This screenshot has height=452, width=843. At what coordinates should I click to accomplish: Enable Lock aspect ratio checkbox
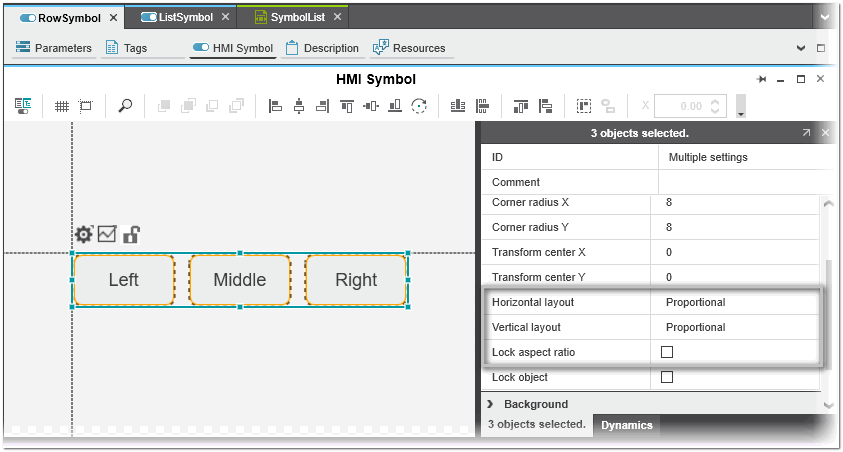667,352
